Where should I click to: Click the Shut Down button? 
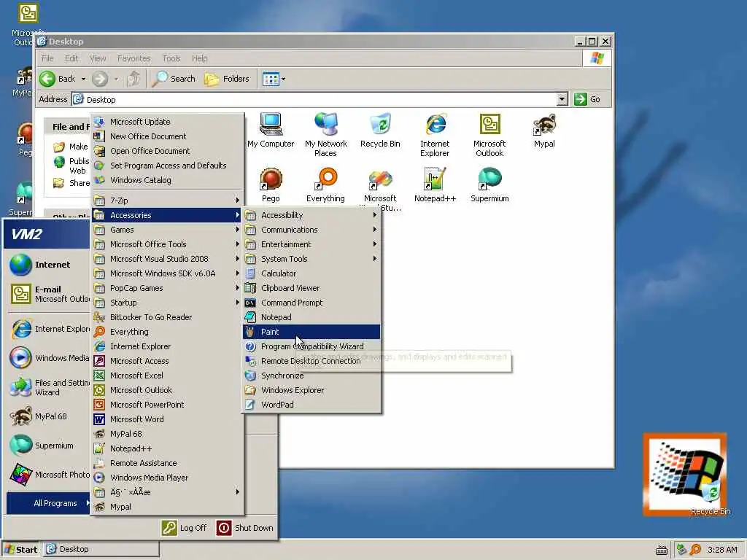click(245, 528)
